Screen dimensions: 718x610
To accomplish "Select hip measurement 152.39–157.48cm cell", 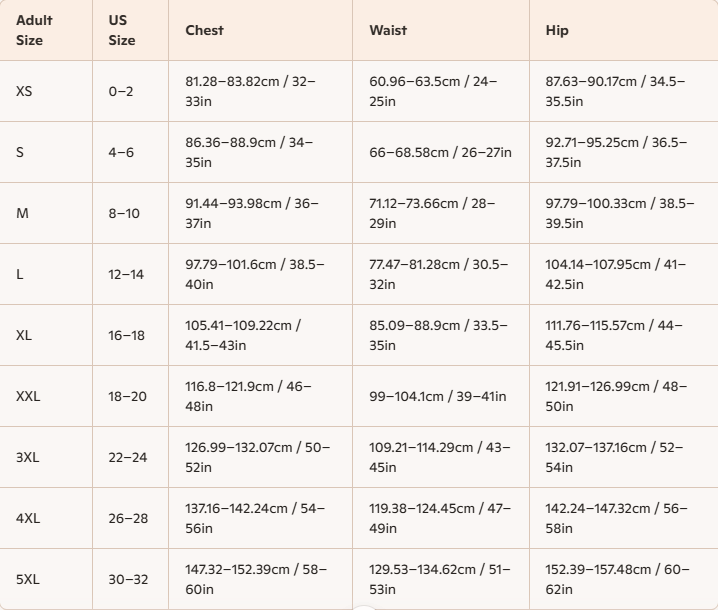I will tap(617, 579).
